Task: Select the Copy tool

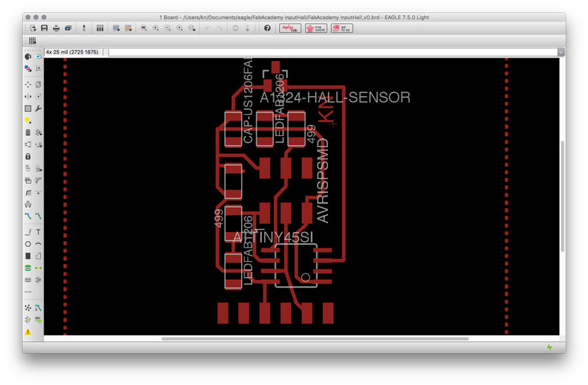Action: click(x=39, y=84)
